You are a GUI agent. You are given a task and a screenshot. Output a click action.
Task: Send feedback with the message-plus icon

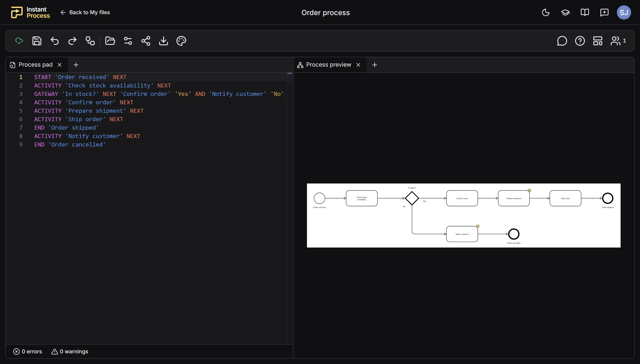click(x=604, y=12)
